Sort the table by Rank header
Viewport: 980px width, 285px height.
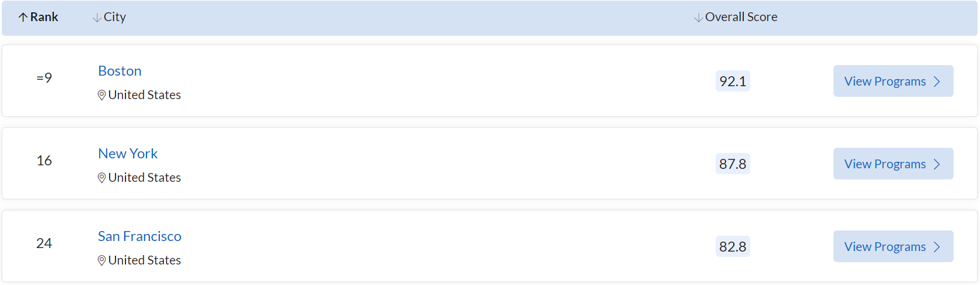(x=44, y=17)
